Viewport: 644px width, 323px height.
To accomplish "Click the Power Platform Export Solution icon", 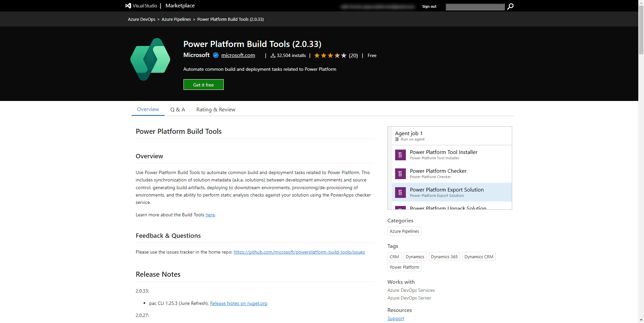I will pyautogui.click(x=400, y=193).
